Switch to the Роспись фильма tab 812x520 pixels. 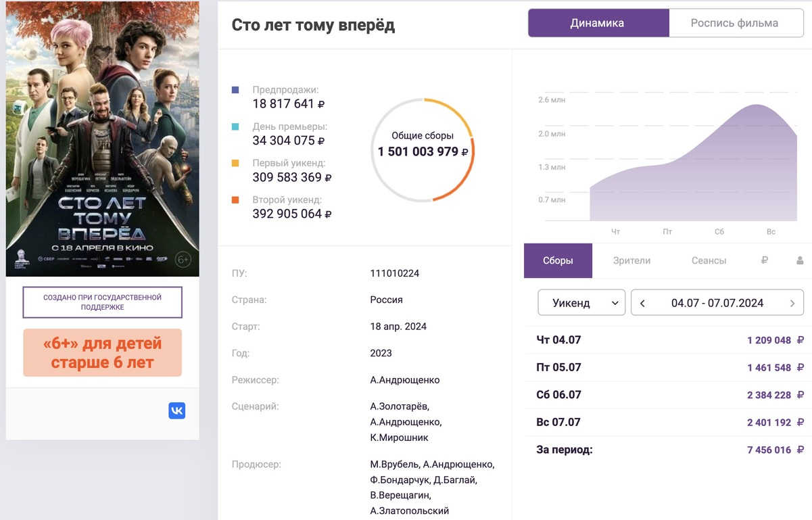click(736, 22)
